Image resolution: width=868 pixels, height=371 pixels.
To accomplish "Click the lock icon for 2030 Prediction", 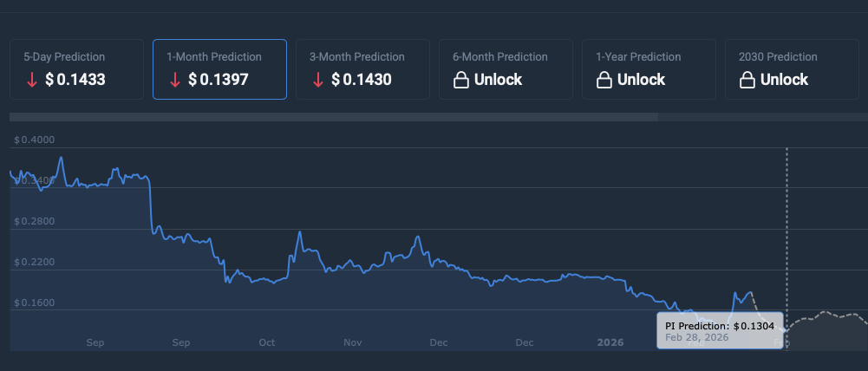I will 747,81.
